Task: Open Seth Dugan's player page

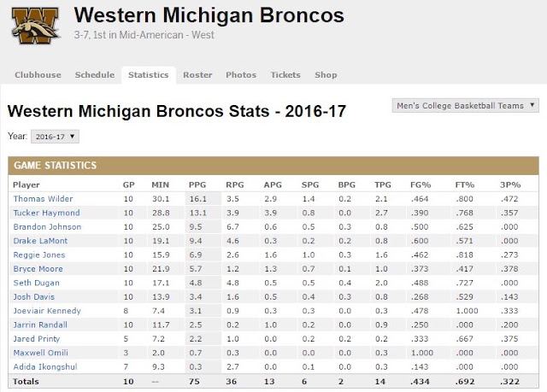Action: (36, 283)
